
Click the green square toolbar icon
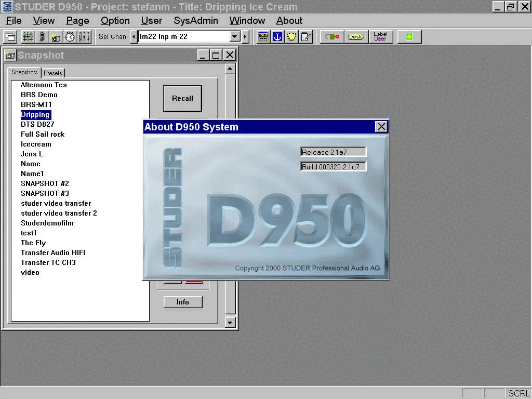point(409,37)
